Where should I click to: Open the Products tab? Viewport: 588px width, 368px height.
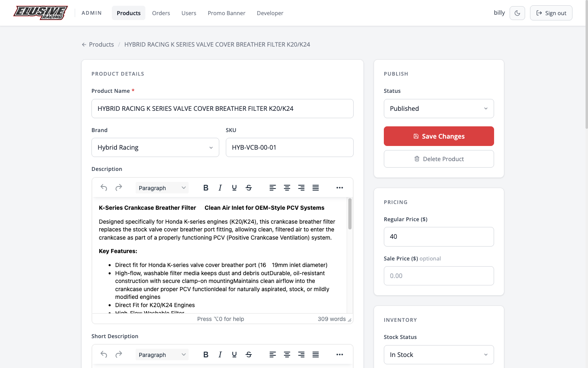(x=129, y=13)
